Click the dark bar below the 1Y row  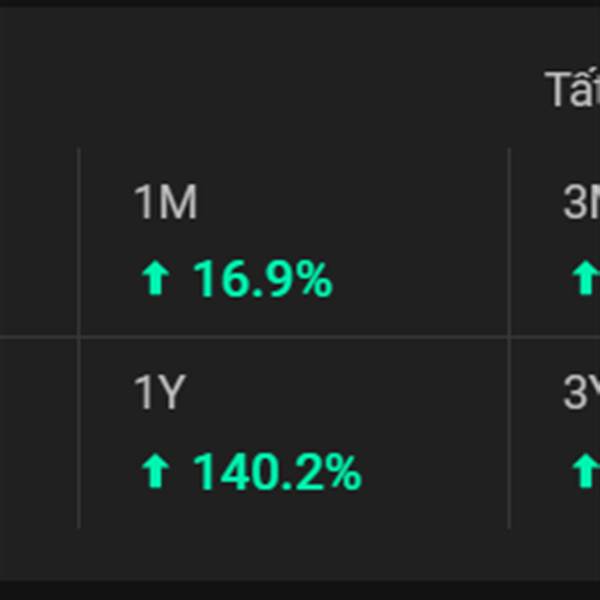click(x=300, y=591)
